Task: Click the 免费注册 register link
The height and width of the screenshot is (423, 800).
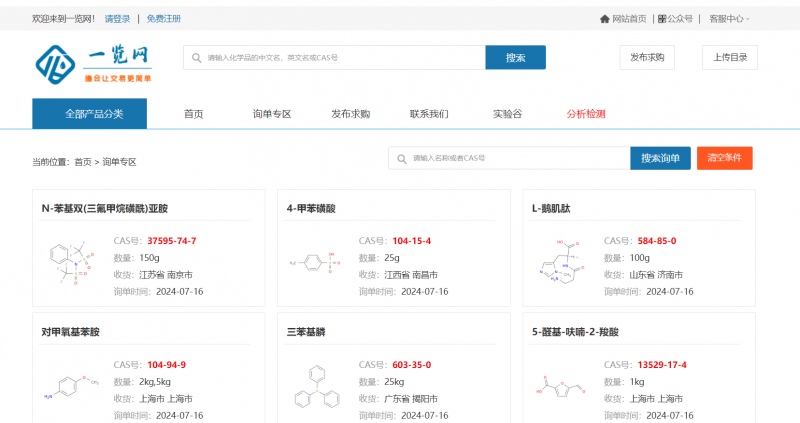Action: click(164, 19)
